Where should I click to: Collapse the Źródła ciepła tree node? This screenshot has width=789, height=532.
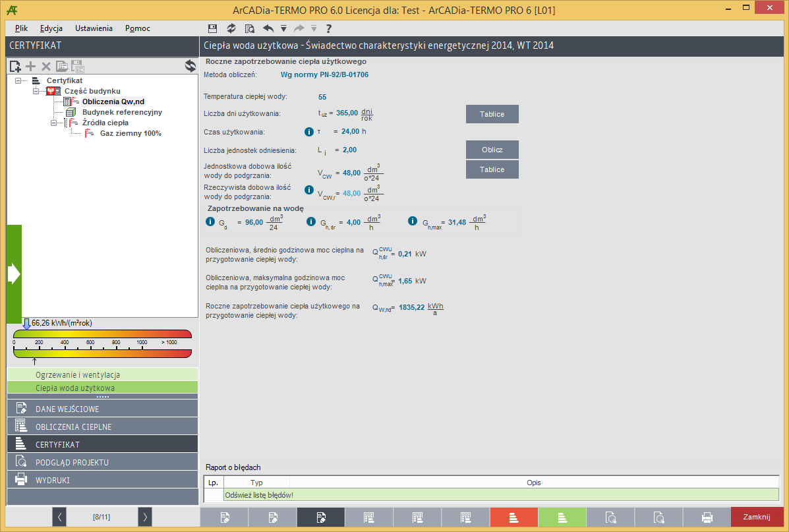[x=54, y=123]
